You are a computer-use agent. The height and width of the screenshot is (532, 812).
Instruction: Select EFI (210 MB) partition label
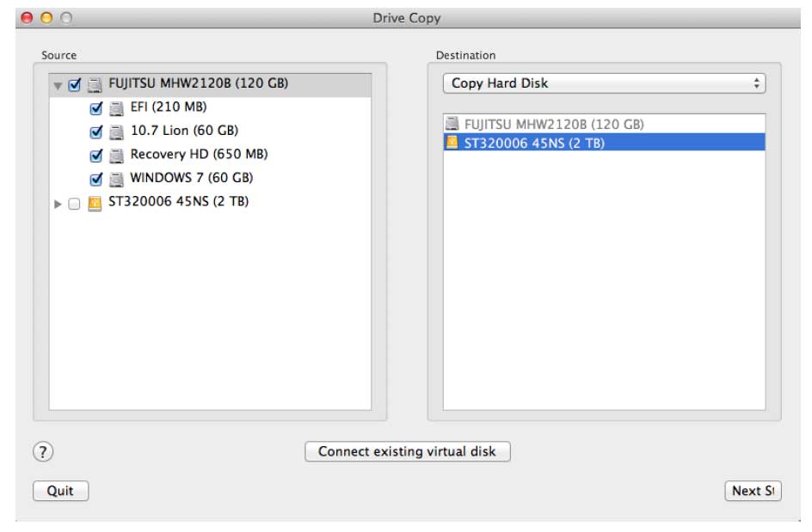pos(169,107)
